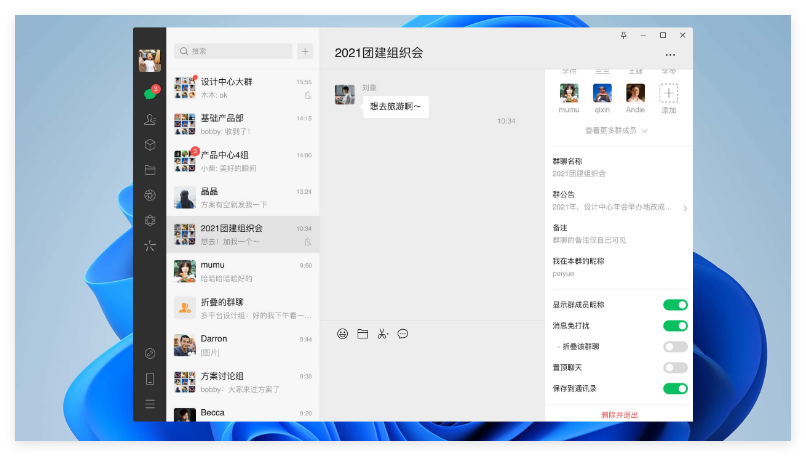
Task: Edit my group nickname peiyue
Action: 563,273
